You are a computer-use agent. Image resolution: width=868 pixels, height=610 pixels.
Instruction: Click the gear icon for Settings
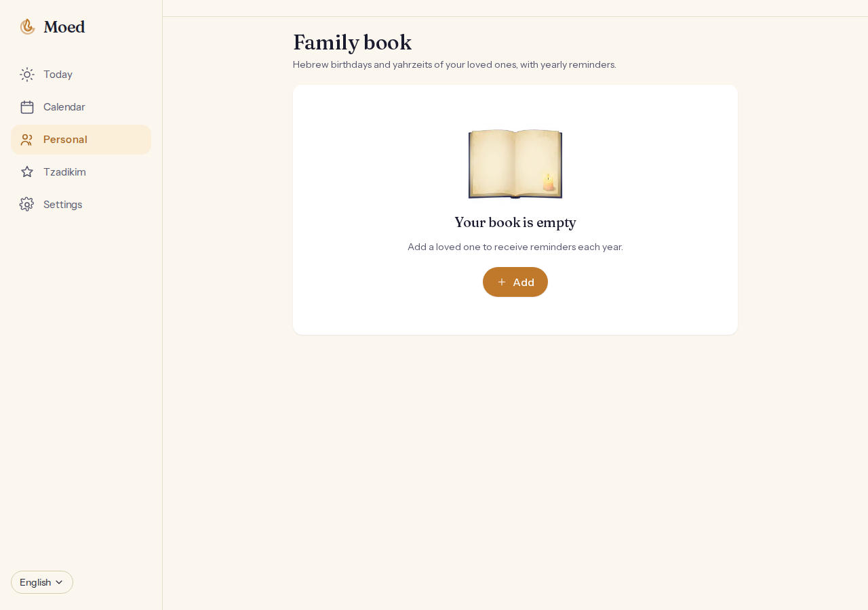pyautogui.click(x=27, y=205)
